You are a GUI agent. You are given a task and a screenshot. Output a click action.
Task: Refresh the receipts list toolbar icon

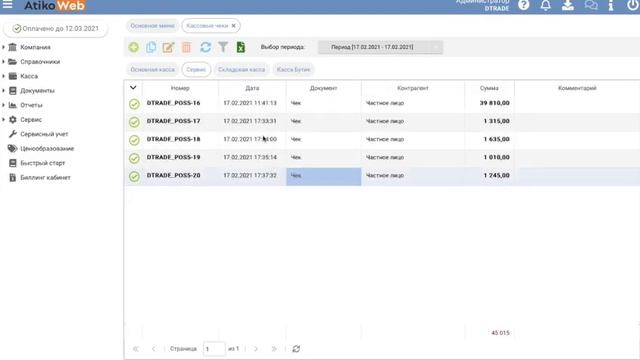pos(205,47)
